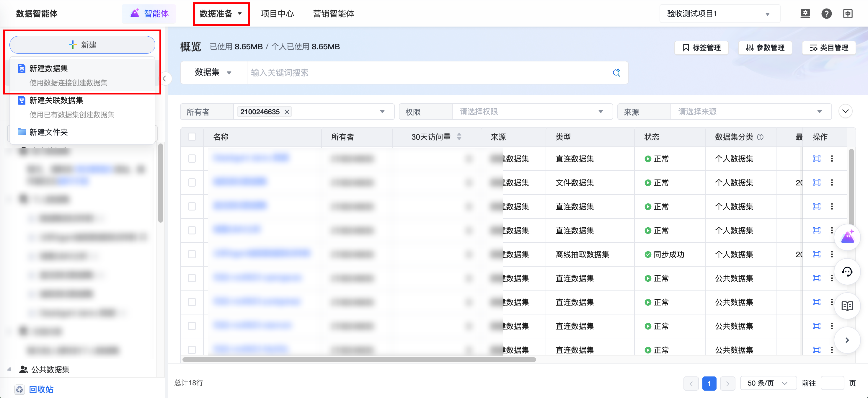Open the help question mark icon
The height and width of the screenshot is (398, 868).
(826, 14)
